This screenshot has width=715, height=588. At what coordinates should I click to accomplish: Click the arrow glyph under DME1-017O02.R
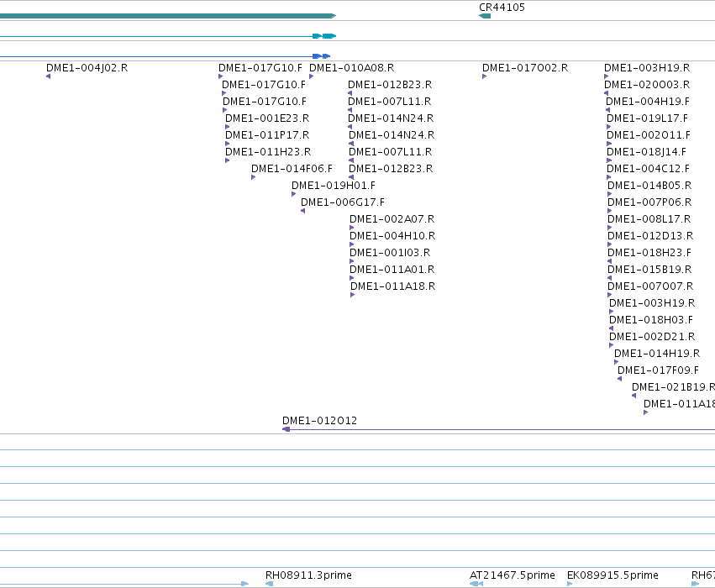point(484,76)
